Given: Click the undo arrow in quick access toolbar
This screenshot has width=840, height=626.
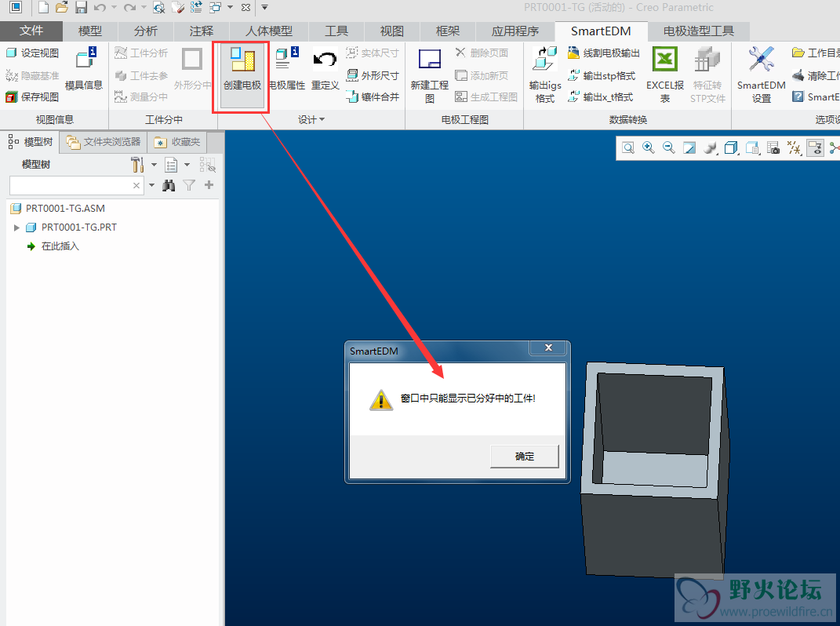Looking at the screenshot, I should pos(100,8).
